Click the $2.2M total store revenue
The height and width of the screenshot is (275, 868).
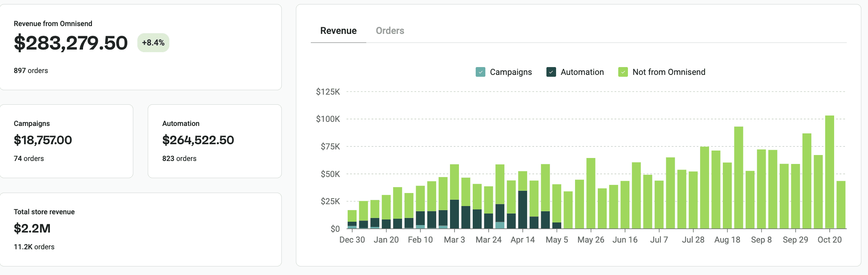pyautogui.click(x=32, y=228)
